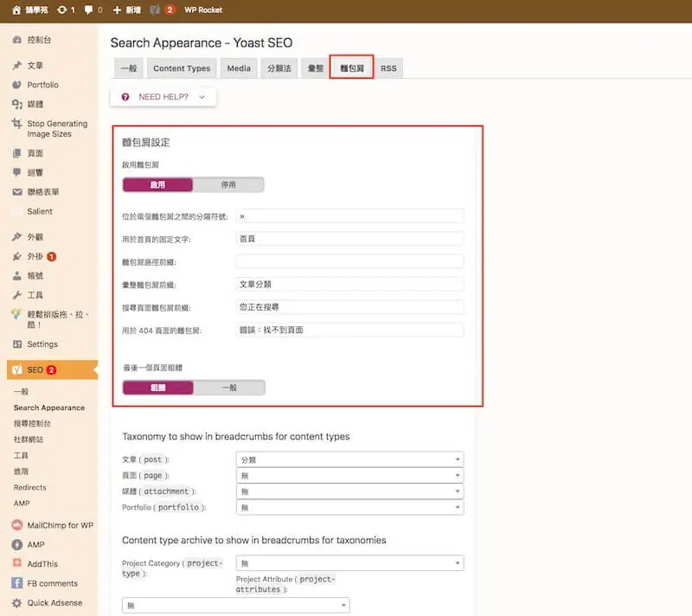Image resolution: width=692 pixels, height=616 pixels.
Task: Open the 頁面 (page) taxonomy dropdown
Action: 349,475
